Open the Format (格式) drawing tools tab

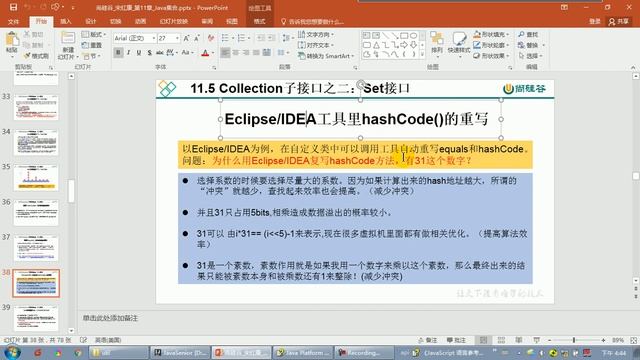(x=260, y=22)
